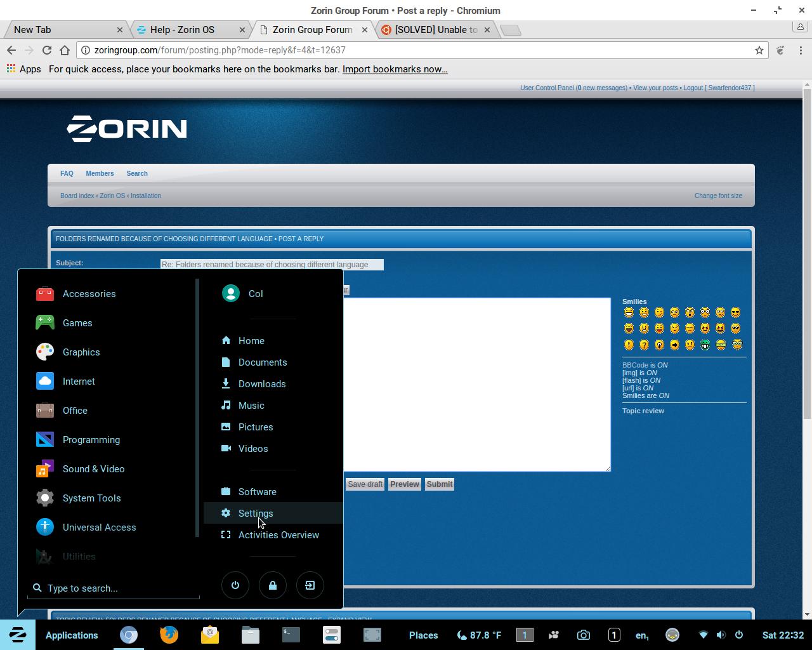Open the network Wi-Fi tray icon
This screenshot has height=650, width=812.
703,635
